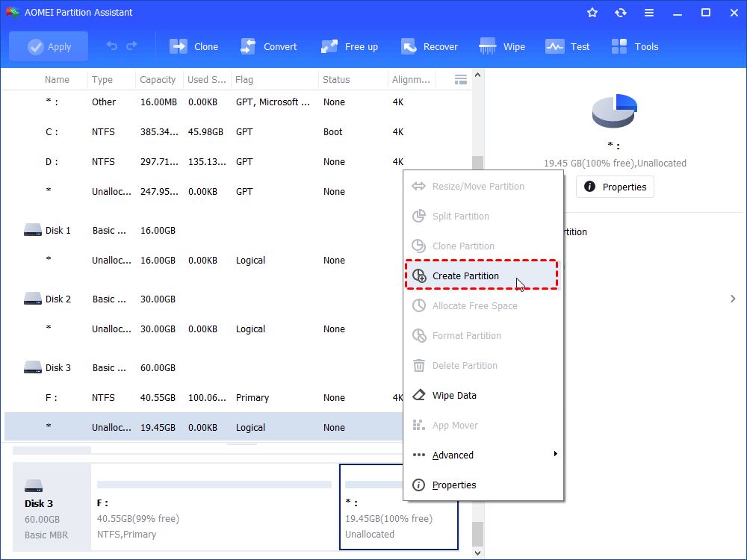Screen dimensions: 747x560
Task: Open the disk Test tool
Action: 568,46
